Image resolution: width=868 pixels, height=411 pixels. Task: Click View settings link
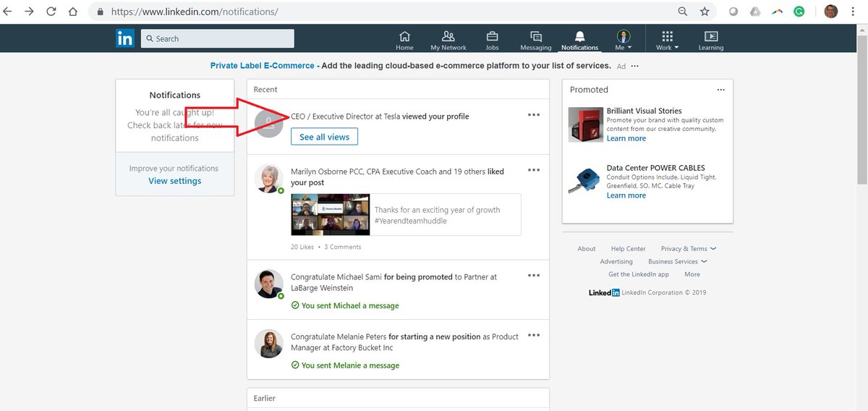(175, 181)
